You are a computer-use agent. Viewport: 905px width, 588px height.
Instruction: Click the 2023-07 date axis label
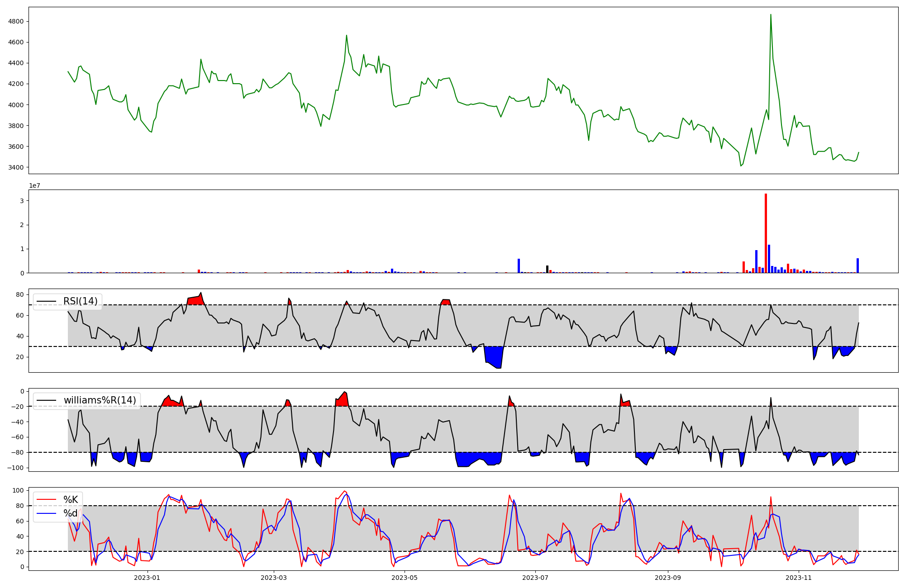point(535,578)
